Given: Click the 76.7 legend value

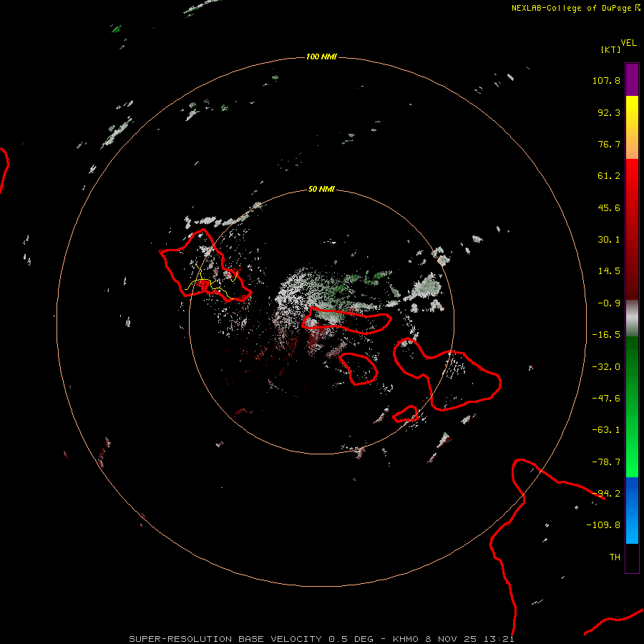Looking at the screenshot, I should [x=609, y=144].
